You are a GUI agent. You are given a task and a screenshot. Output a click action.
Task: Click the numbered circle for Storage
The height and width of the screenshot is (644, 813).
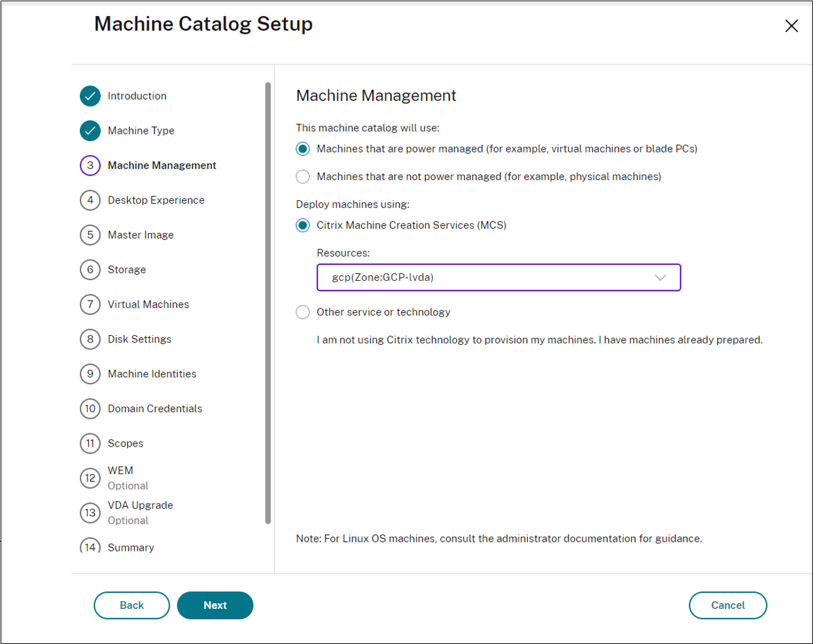(x=90, y=269)
